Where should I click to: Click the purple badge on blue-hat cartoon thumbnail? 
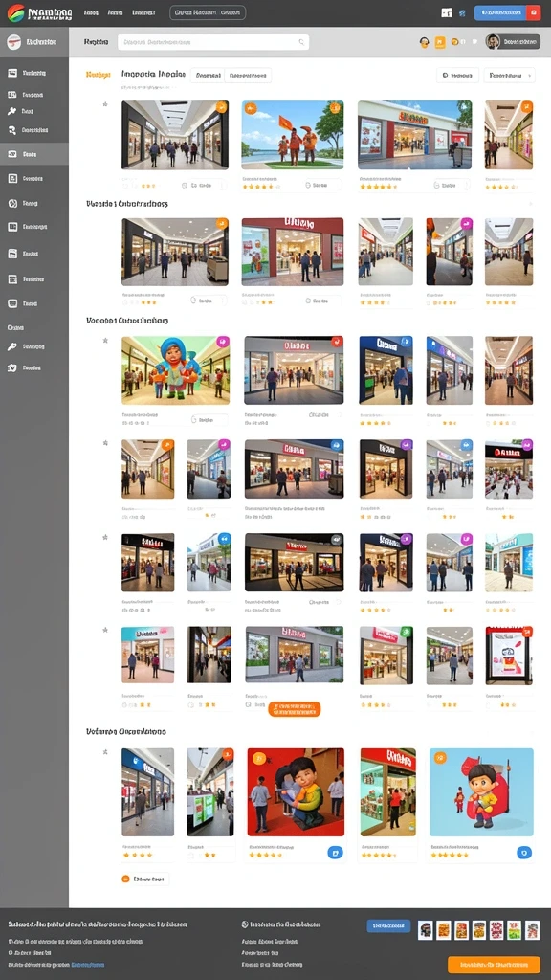pos(222,342)
